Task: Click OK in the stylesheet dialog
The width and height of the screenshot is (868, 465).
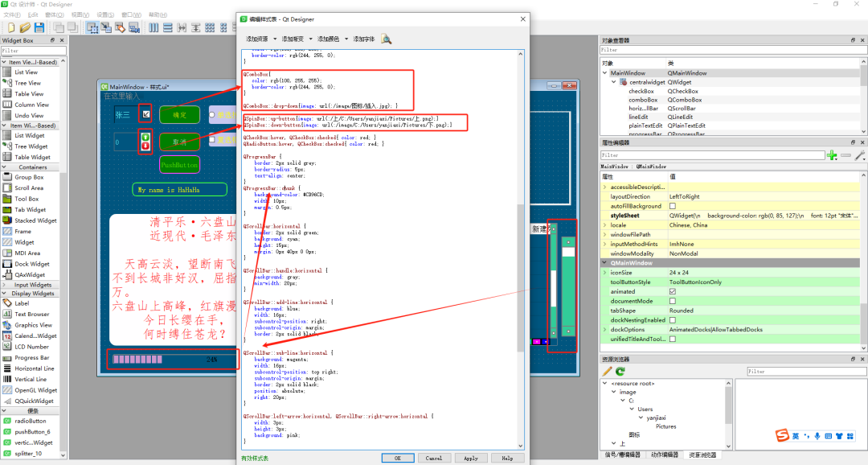Action: [x=398, y=459]
